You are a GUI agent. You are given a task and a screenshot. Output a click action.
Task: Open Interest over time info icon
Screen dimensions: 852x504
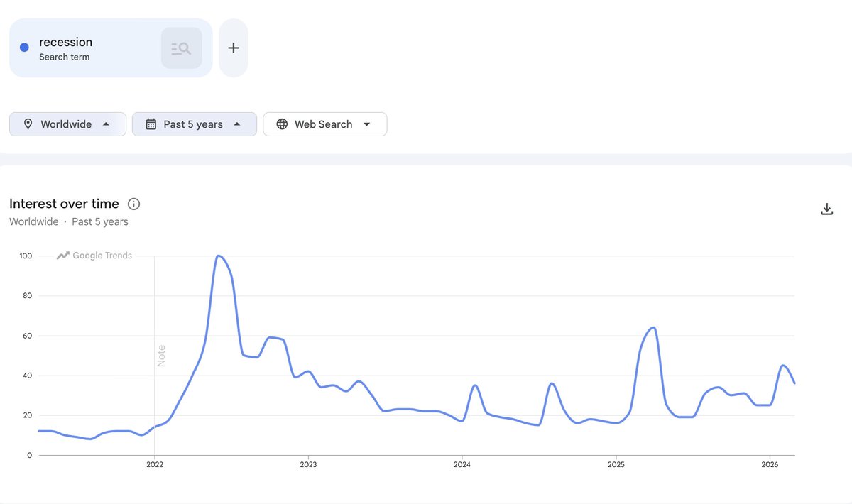tap(133, 204)
